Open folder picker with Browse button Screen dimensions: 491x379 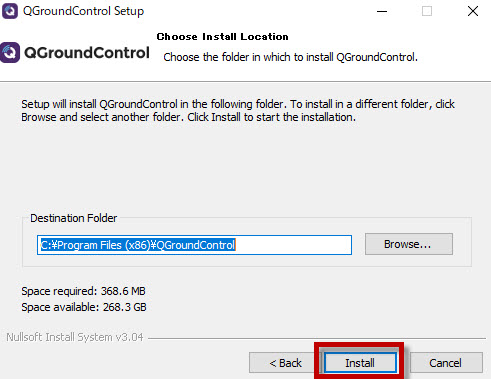[409, 244]
